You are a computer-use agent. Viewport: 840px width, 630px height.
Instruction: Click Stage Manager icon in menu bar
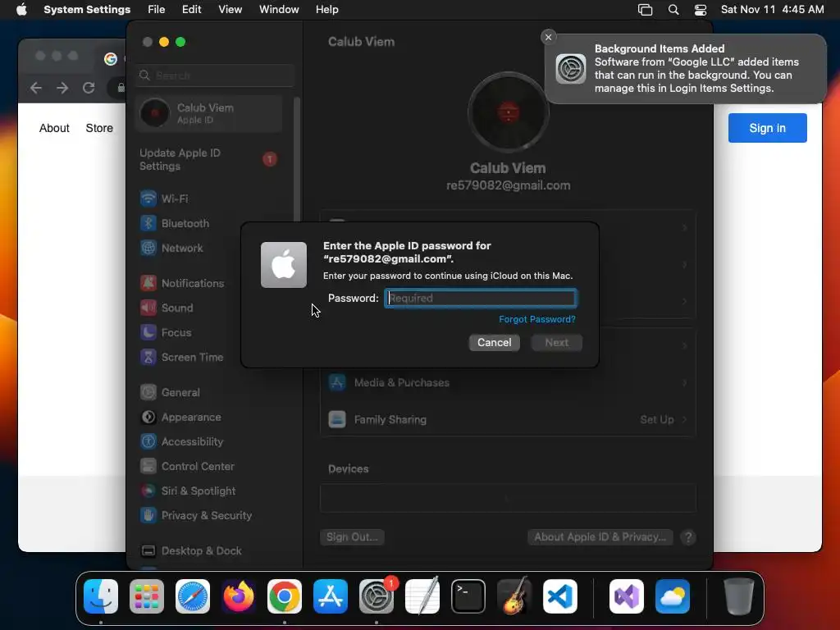645,10
